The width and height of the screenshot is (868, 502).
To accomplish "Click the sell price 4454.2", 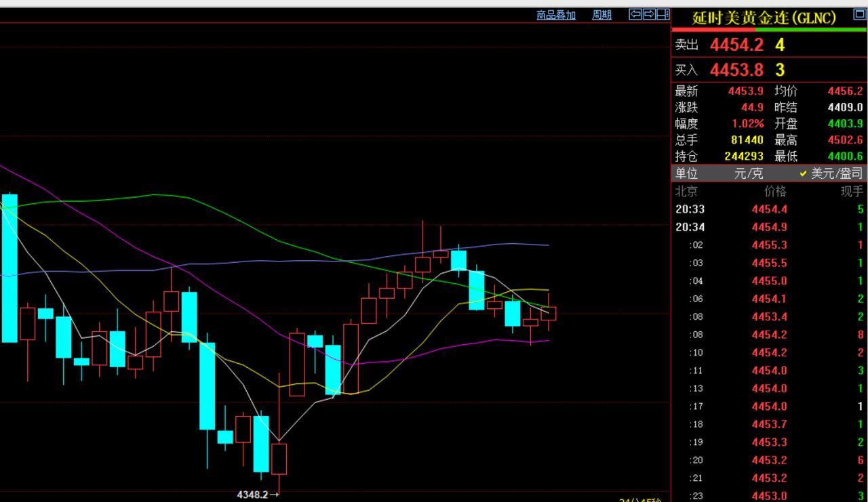I will pos(736,45).
